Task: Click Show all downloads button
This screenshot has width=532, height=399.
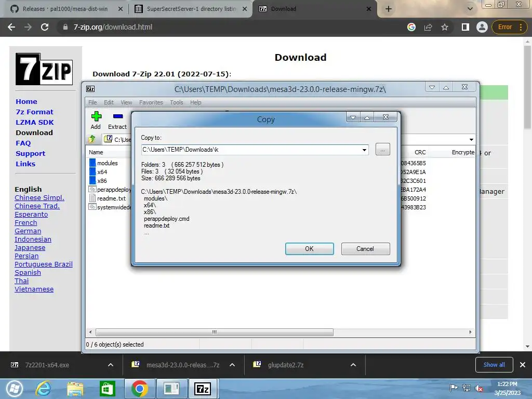Action: (494, 365)
